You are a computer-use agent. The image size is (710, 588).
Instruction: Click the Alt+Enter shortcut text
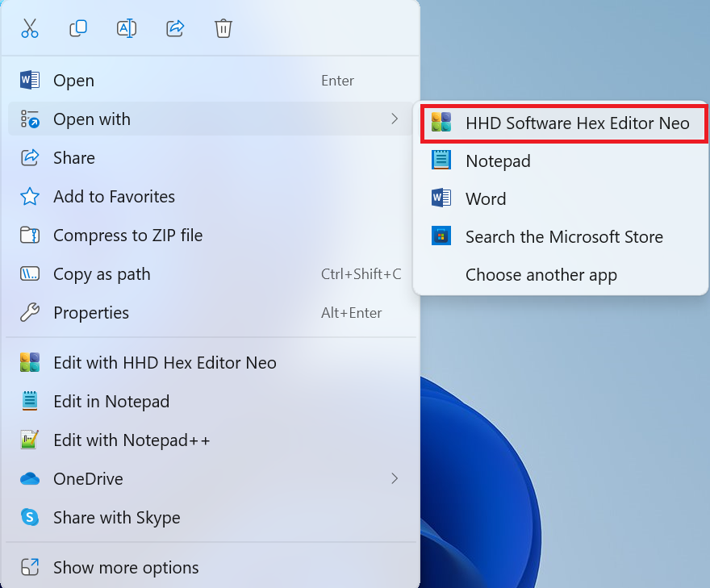coord(352,313)
